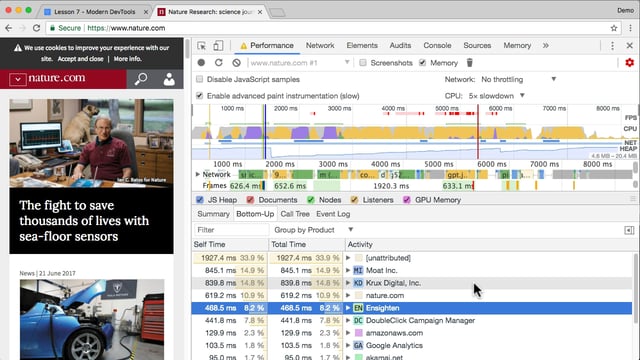Screen dimensions: 640x360
Task: Click Accept and close cookie link
Action: point(80,59)
